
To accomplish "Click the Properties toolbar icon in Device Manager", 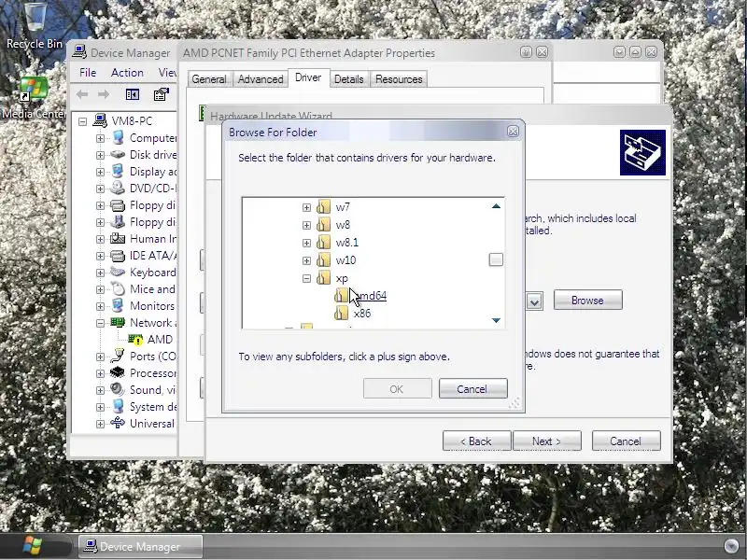I will click(x=161, y=94).
